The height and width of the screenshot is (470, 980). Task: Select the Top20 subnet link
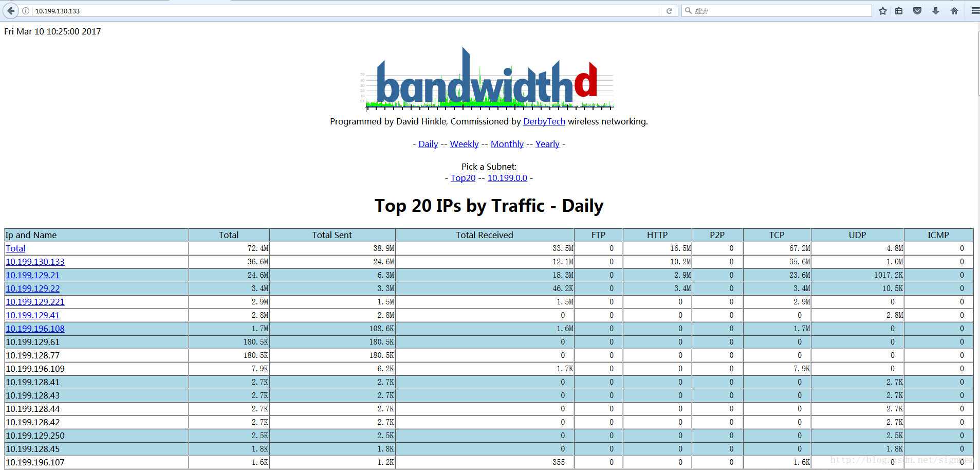coord(463,178)
